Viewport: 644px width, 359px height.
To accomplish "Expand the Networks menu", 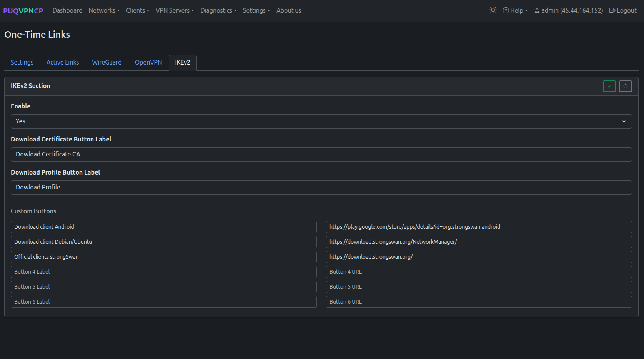I will [x=104, y=10].
